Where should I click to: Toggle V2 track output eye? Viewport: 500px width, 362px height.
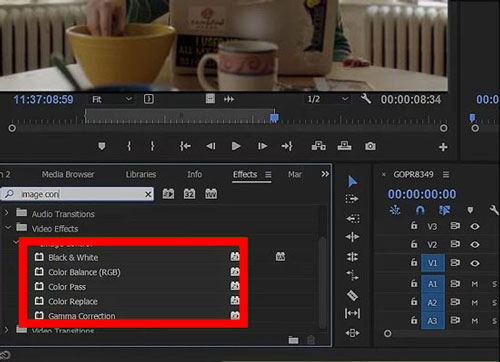click(475, 245)
